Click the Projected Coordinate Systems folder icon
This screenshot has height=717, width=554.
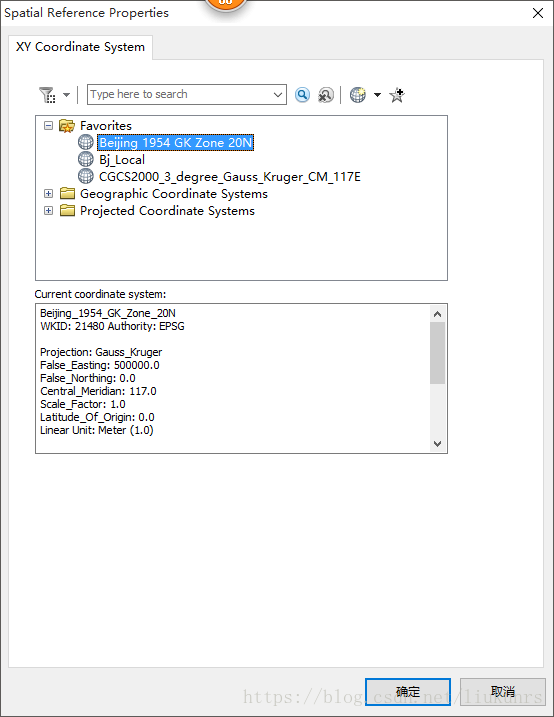point(67,210)
